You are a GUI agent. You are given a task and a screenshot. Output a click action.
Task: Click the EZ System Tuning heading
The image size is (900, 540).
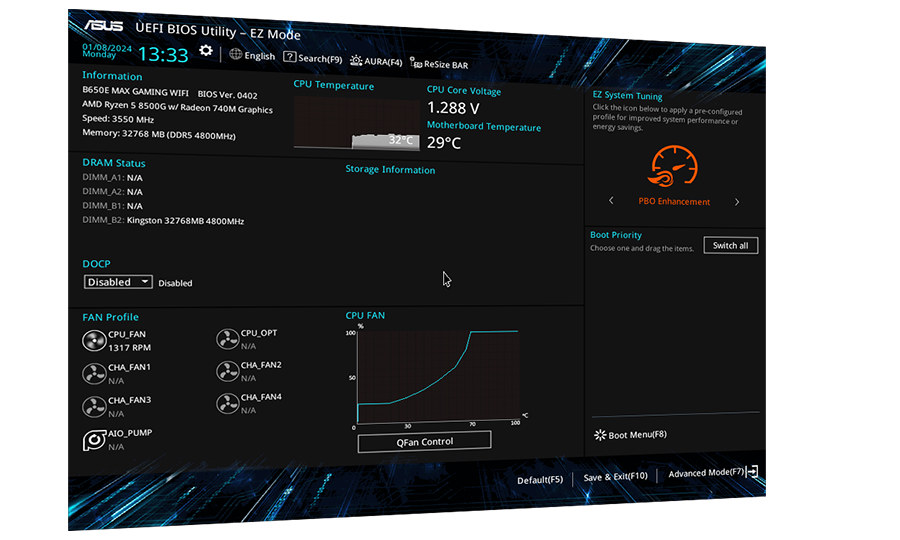pos(627,95)
